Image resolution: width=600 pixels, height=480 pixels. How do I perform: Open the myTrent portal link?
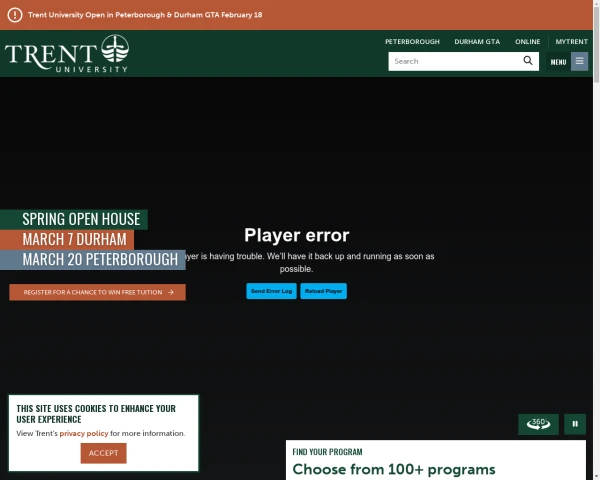pos(571,42)
